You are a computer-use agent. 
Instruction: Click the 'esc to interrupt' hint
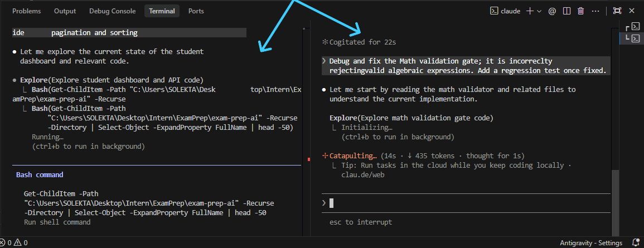point(361,222)
